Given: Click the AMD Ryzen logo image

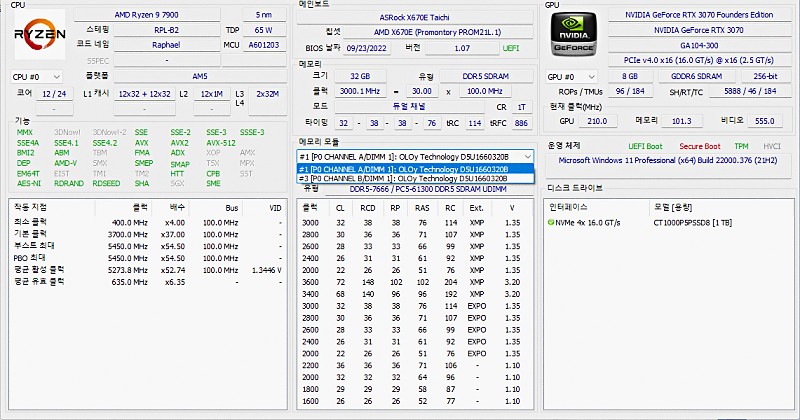Looking at the screenshot, I should [39, 35].
